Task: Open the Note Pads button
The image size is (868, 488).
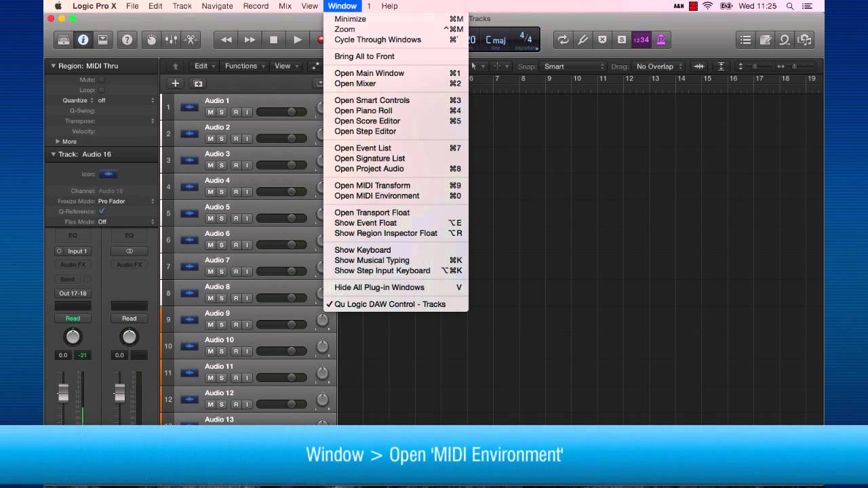Action: click(765, 40)
